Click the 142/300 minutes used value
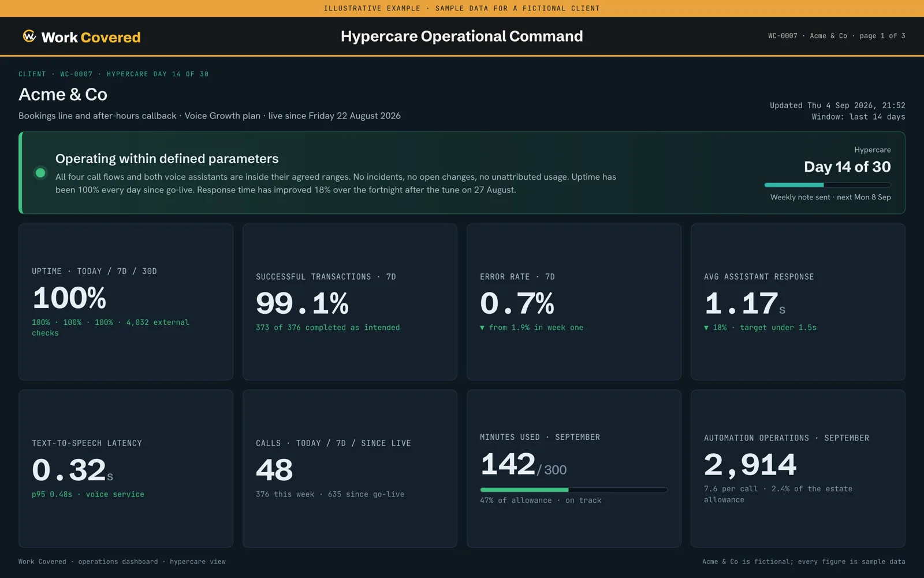 pyautogui.click(x=523, y=464)
